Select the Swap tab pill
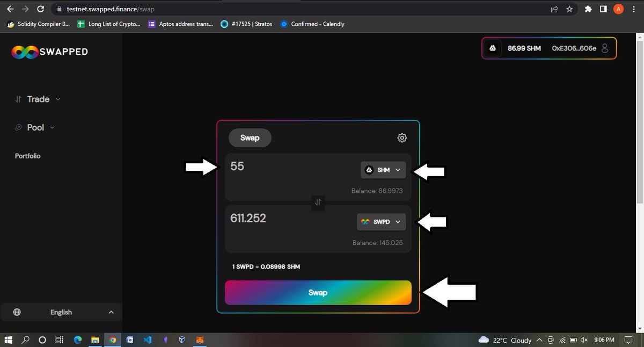 (x=250, y=138)
